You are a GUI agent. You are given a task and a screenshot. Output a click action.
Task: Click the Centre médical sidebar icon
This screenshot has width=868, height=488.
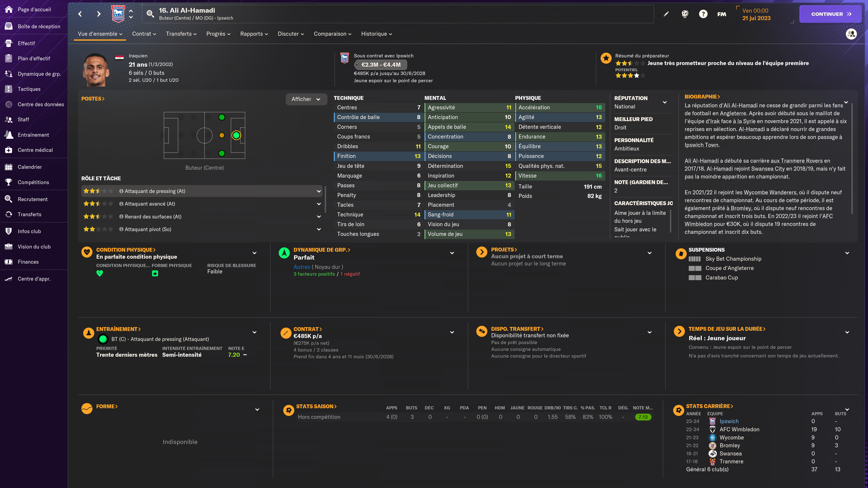coord(9,150)
